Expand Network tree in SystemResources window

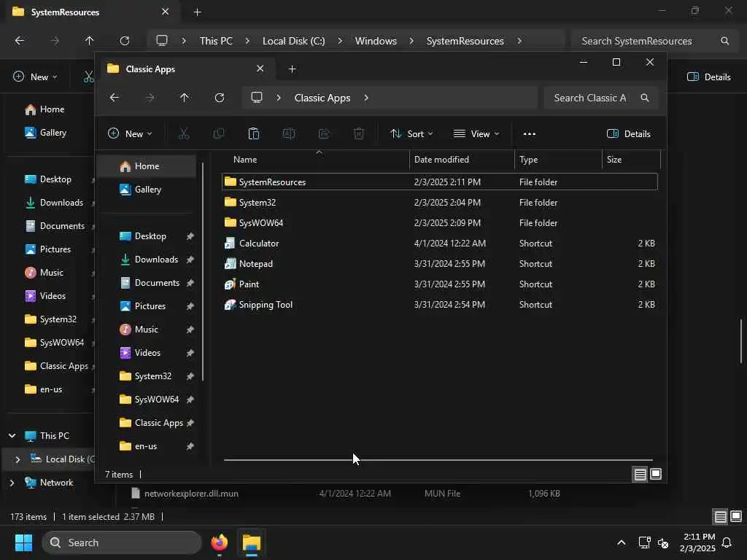tap(12, 483)
